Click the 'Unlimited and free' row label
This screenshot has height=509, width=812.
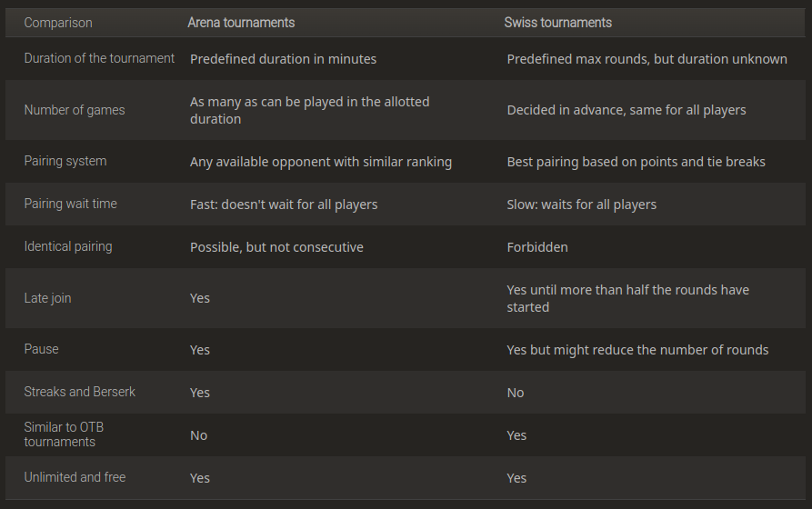75,477
